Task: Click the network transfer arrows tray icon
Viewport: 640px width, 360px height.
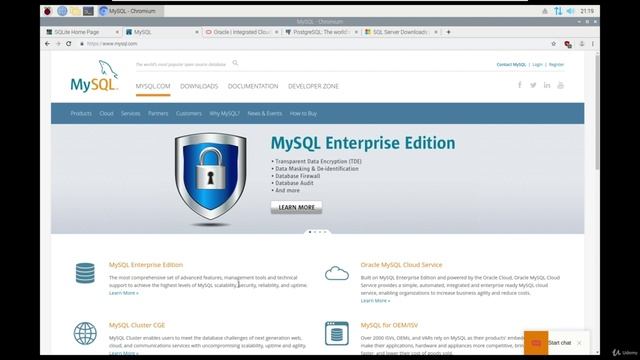Action: [558, 11]
